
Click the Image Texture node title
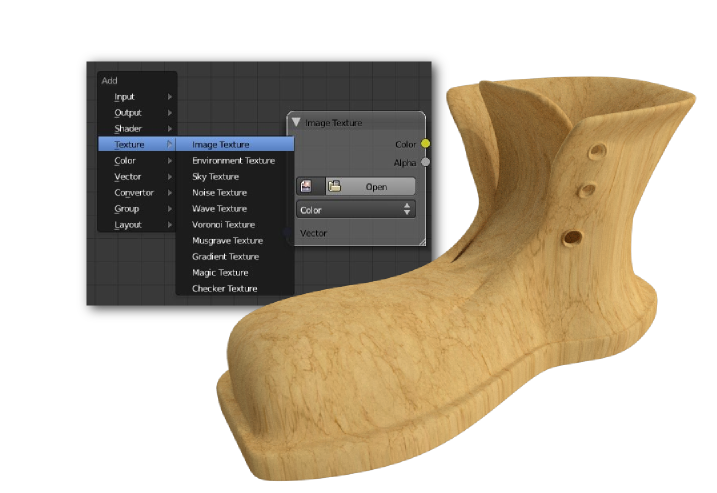coord(333,123)
